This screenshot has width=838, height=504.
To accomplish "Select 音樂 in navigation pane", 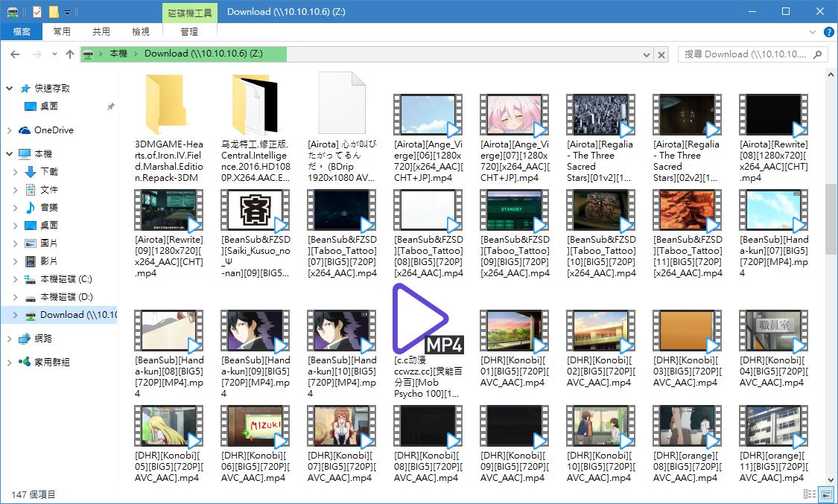I will (x=49, y=207).
